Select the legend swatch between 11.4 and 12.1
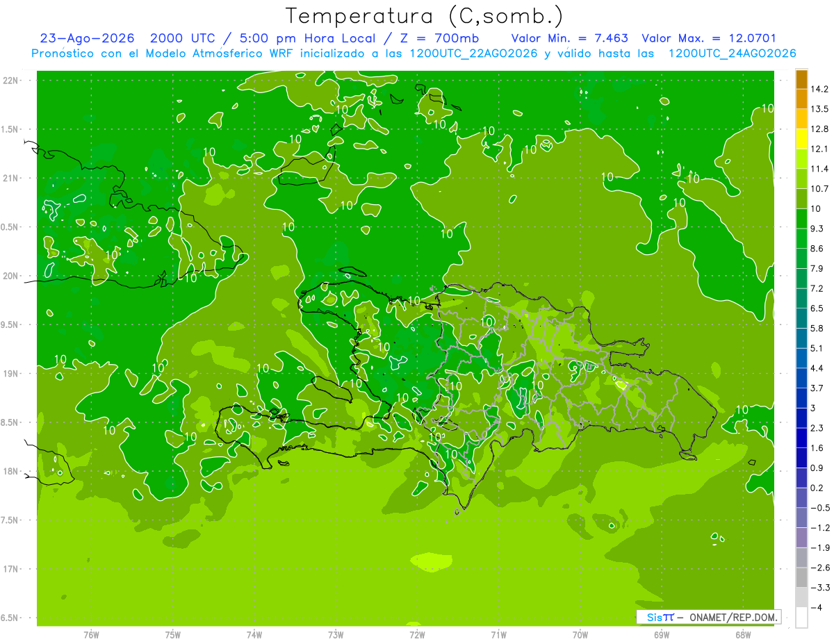The height and width of the screenshot is (644, 834). pos(801,159)
